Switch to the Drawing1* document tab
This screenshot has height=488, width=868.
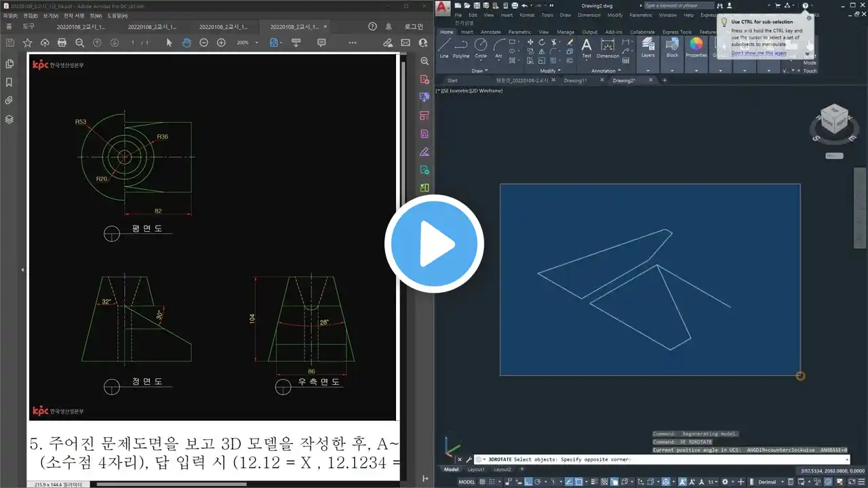(x=574, y=80)
